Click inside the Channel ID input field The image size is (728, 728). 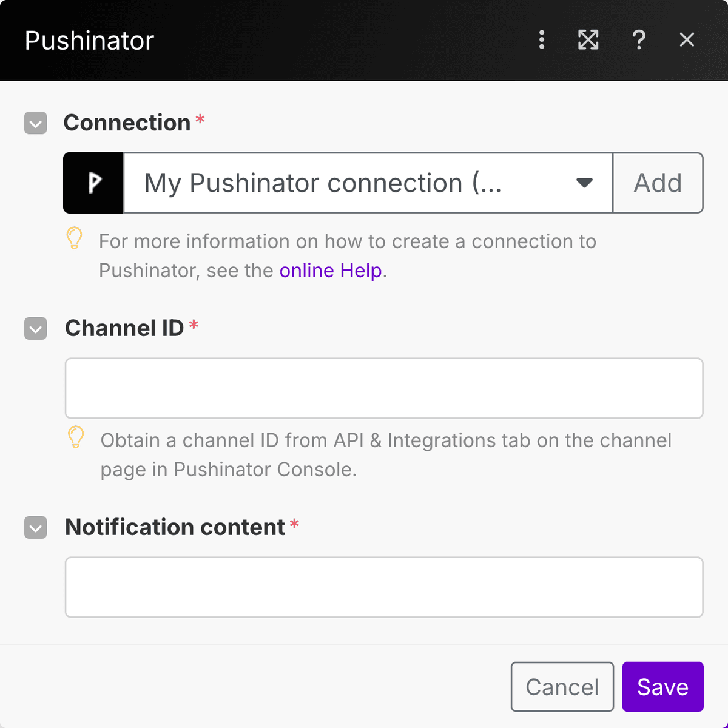pyautogui.click(x=383, y=388)
